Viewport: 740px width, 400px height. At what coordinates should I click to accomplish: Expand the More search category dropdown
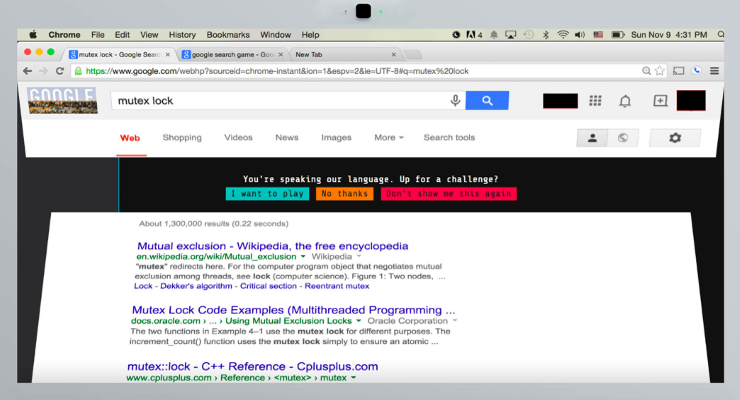(389, 138)
